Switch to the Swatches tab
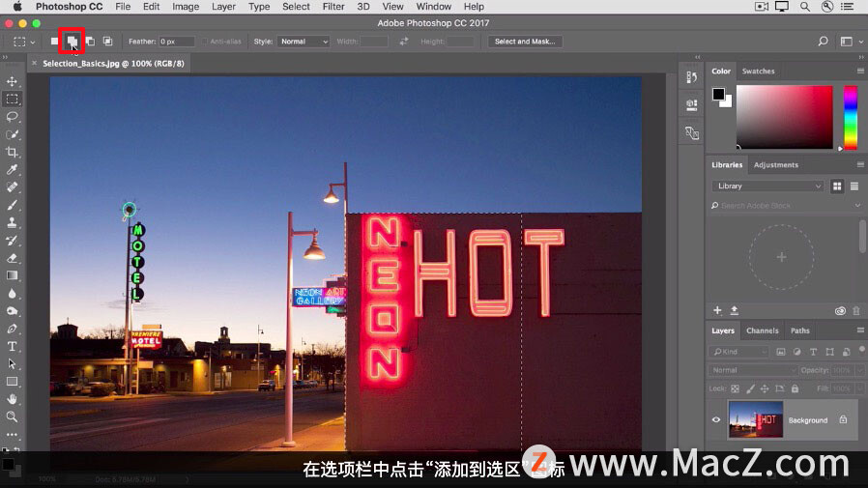Screen dimensions: 868x488 (x=758, y=71)
